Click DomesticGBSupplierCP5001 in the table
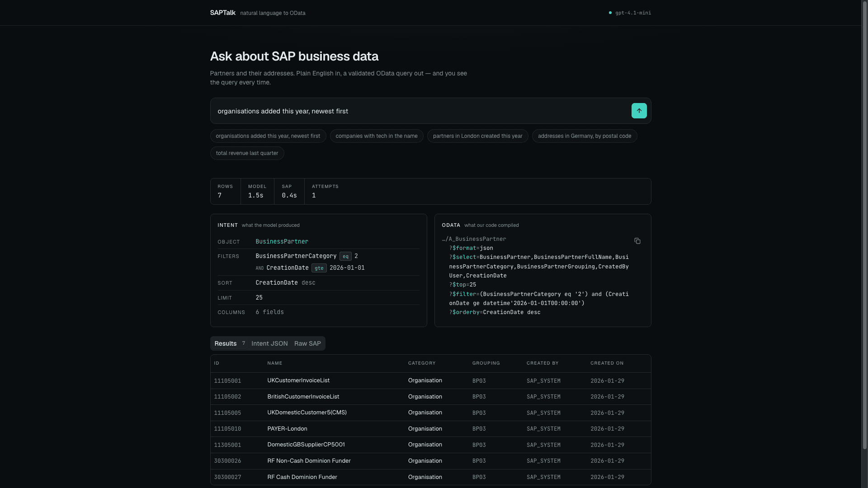 pos(306,445)
